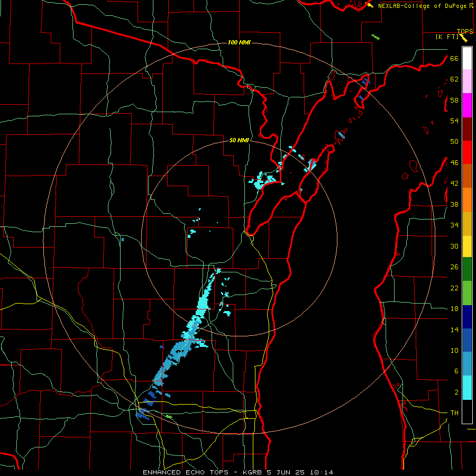Click the "6" scale label
476x476 pixels.
tap(456, 371)
